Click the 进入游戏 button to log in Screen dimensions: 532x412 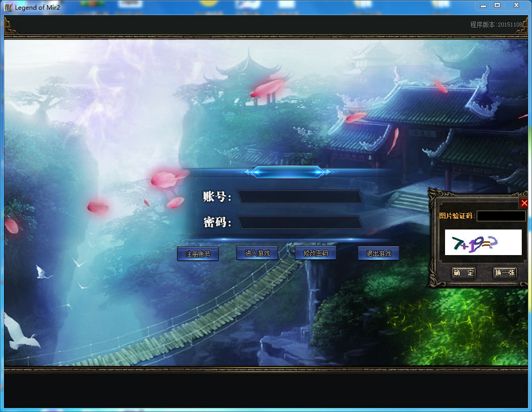[x=257, y=253]
